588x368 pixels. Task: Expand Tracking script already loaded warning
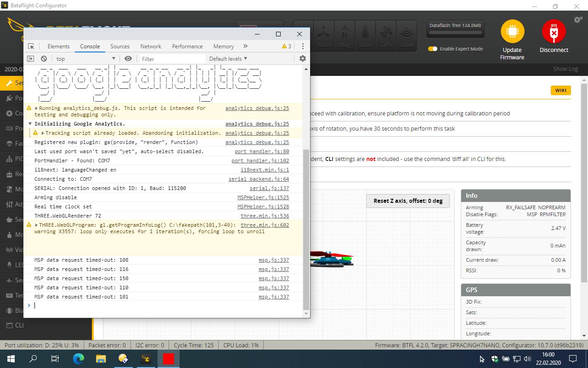coord(42,133)
